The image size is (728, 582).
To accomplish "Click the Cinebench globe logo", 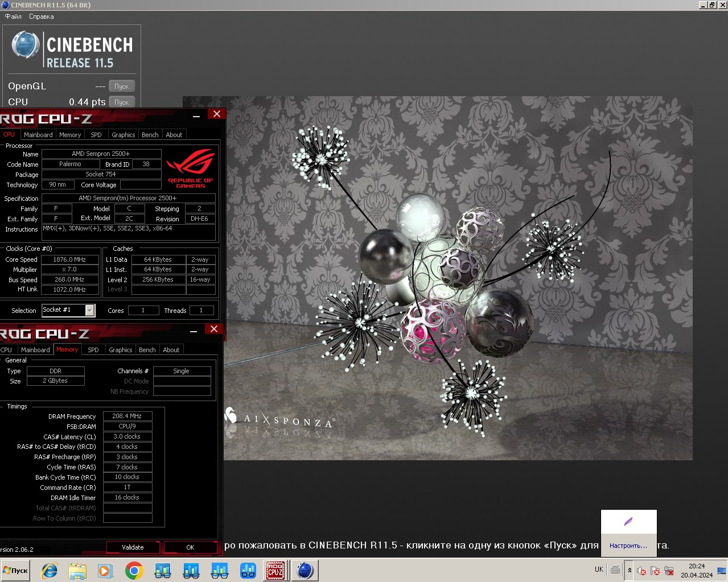I will (26, 45).
